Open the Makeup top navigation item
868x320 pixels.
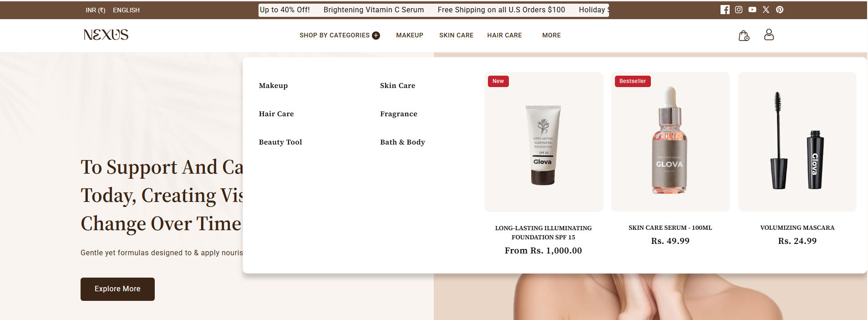(410, 35)
